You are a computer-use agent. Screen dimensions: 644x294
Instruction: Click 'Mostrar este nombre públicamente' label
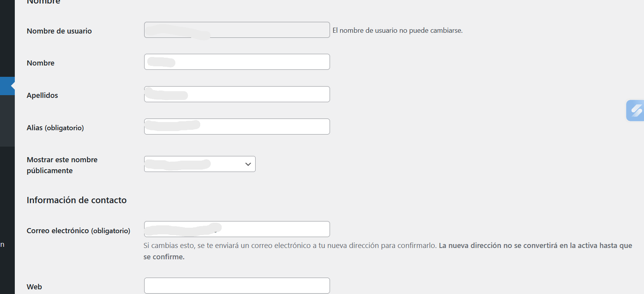[x=62, y=165]
